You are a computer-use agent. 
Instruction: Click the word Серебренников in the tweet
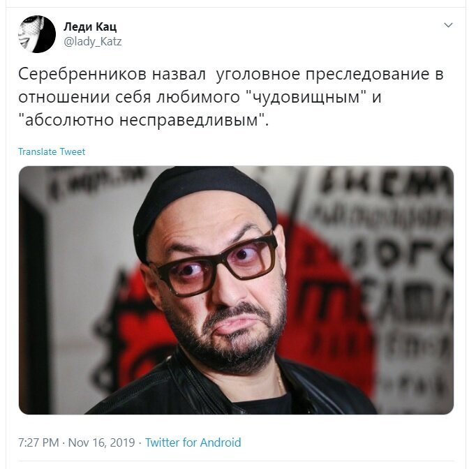tap(82, 74)
